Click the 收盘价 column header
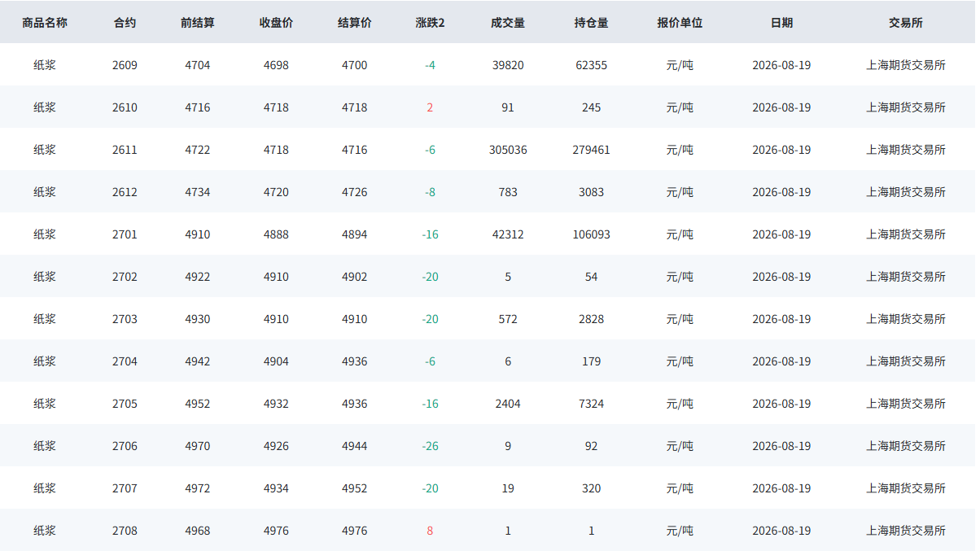The height and width of the screenshot is (551, 980). point(276,23)
